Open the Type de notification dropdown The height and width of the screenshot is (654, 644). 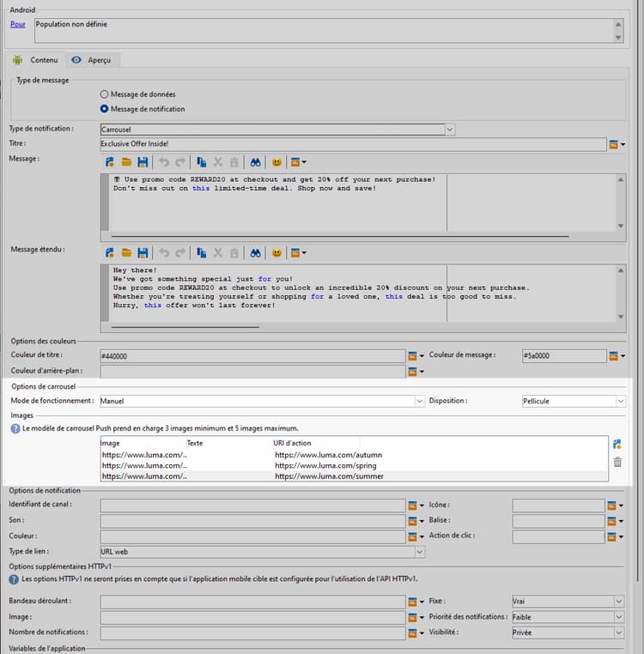click(450, 129)
